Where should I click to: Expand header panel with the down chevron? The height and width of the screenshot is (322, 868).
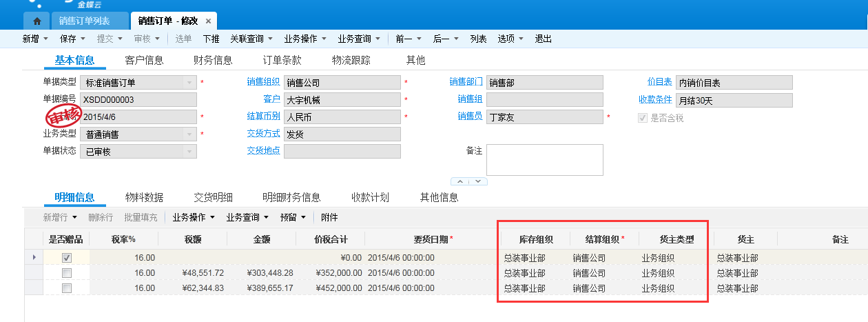[x=478, y=182]
